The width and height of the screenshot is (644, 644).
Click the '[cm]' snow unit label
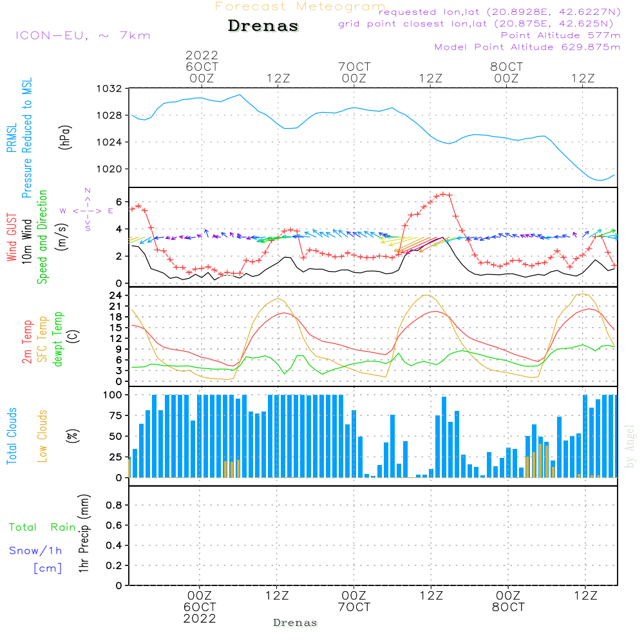point(48,569)
